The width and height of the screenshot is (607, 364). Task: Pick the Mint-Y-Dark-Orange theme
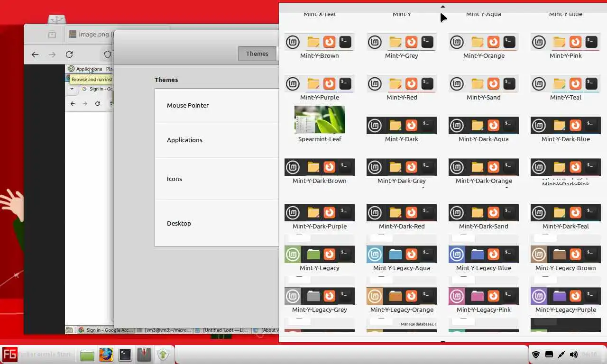[484, 167]
